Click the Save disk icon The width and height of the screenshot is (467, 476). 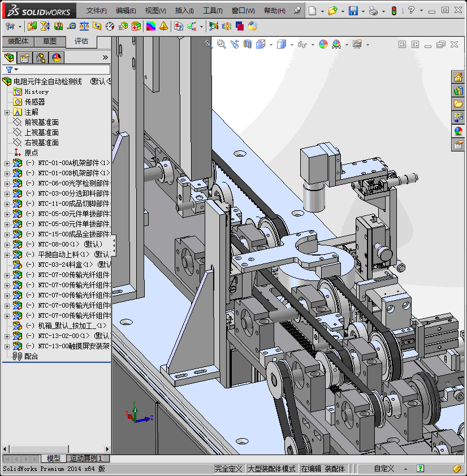(353, 11)
